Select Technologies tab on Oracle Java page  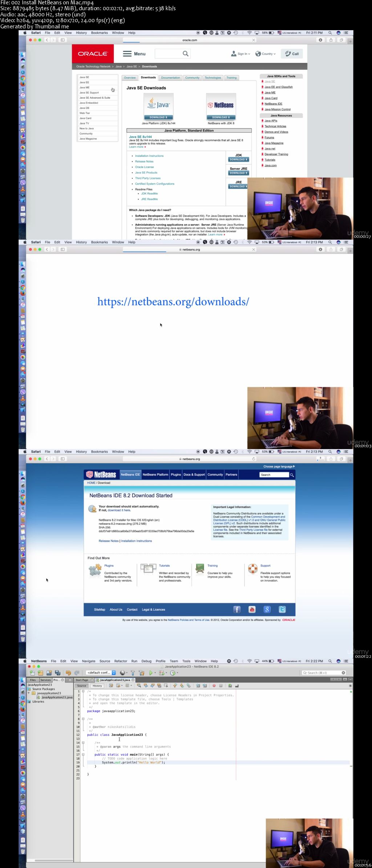213,77
